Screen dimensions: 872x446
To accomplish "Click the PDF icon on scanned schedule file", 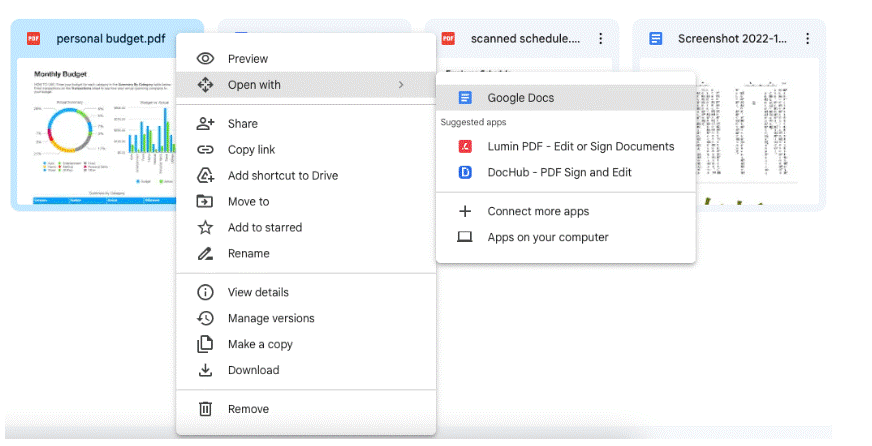I will pyautogui.click(x=448, y=38).
